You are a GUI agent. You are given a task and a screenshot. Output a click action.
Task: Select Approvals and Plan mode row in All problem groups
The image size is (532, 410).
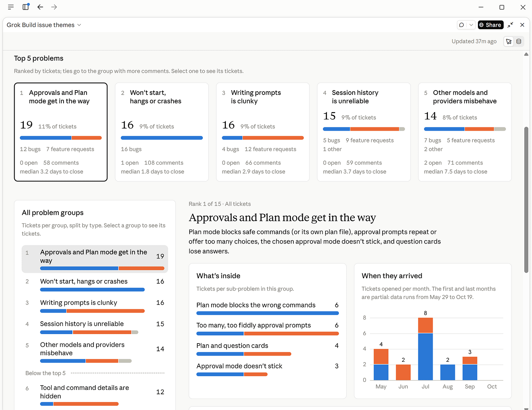coord(95,259)
